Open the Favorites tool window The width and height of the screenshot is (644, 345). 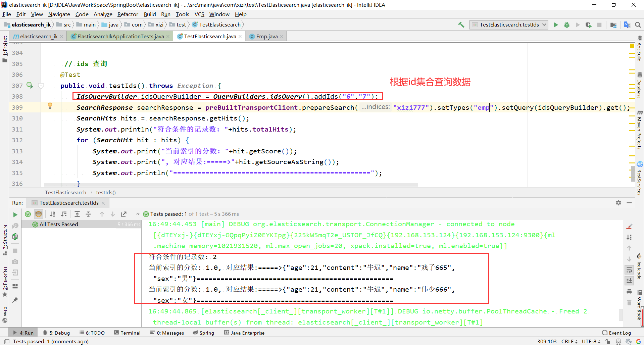click(x=5, y=282)
